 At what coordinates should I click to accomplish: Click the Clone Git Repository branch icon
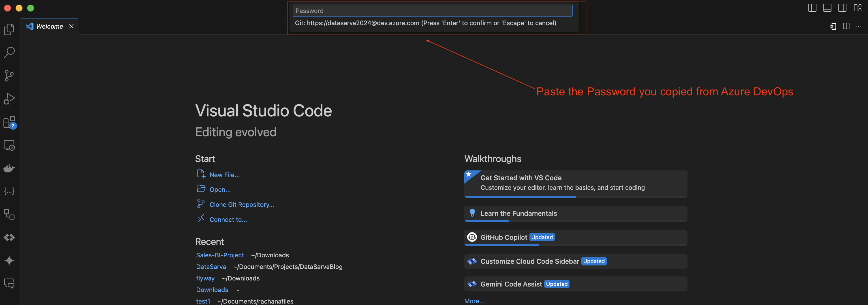(201, 203)
